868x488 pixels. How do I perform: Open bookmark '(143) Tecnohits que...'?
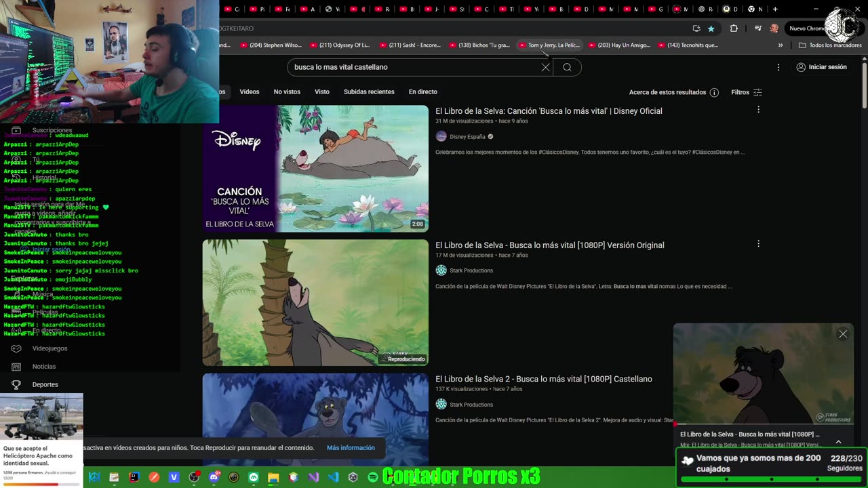coord(688,45)
